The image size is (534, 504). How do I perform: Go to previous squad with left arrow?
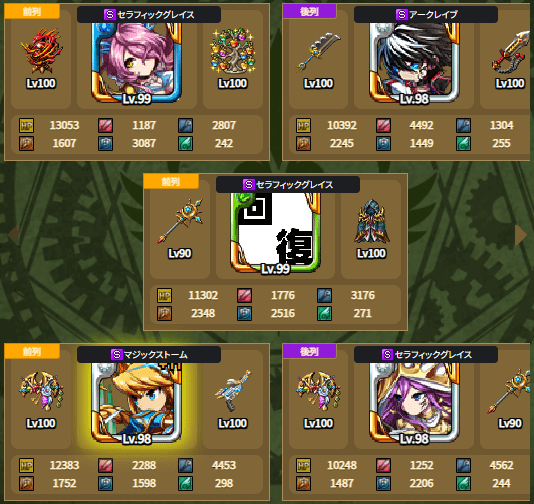(14, 235)
